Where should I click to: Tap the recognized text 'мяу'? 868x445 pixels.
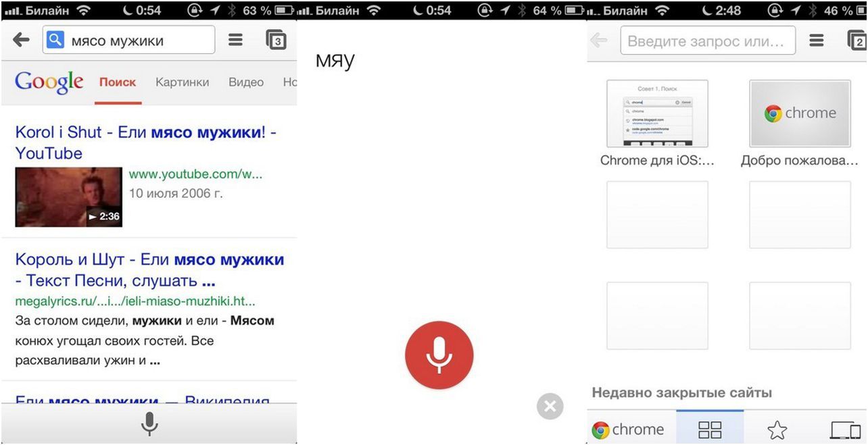(335, 60)
